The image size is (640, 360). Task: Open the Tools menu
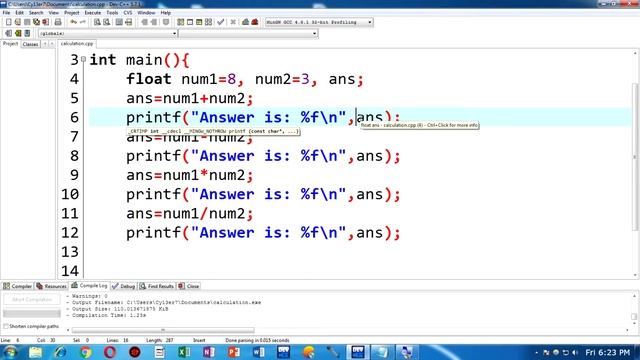[112, 13]
